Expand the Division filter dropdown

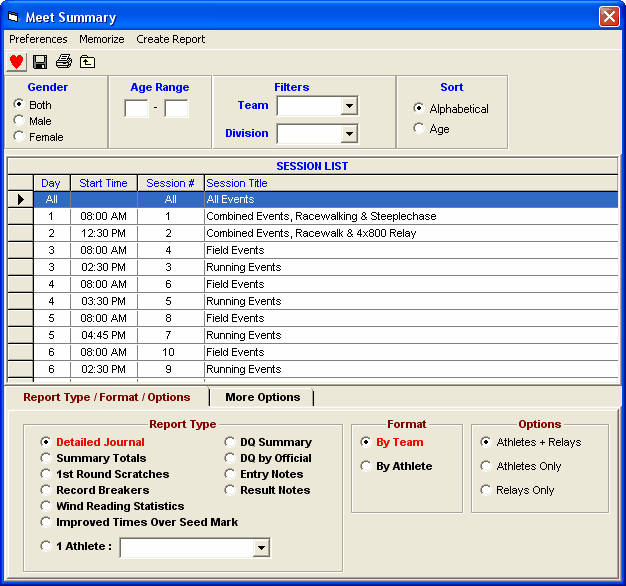349,134
